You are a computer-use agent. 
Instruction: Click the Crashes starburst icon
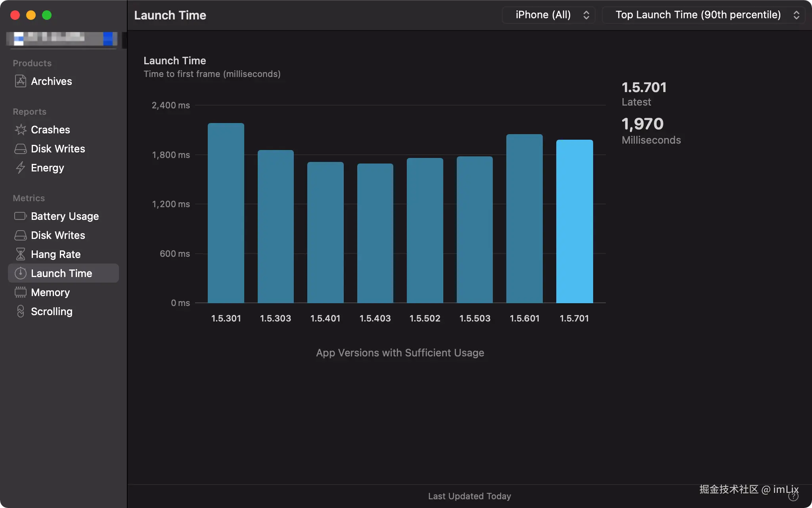(x=20, y=129)
